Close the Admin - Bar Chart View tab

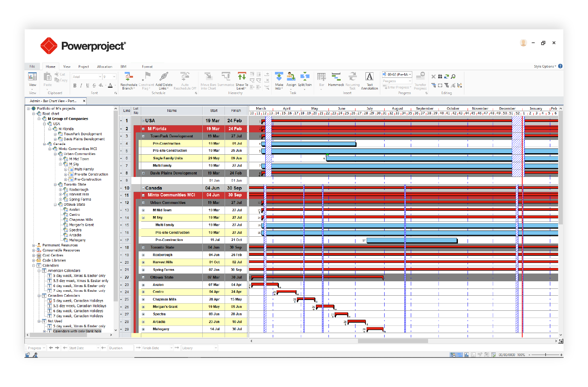click(84, 101)
